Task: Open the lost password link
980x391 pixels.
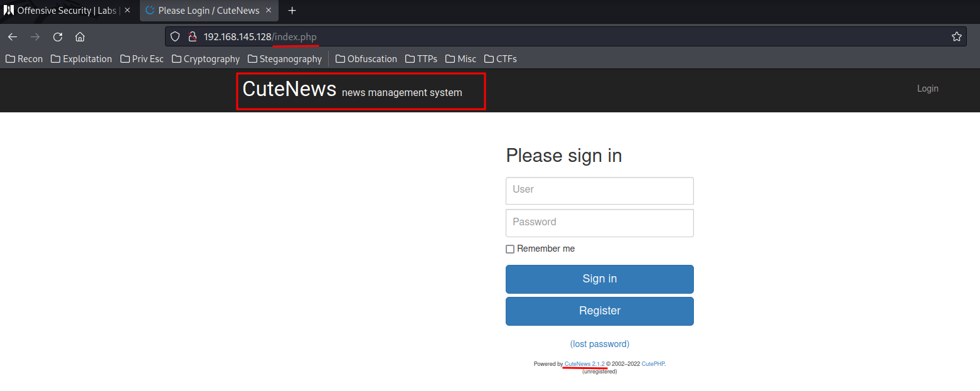Action: [600, 344]
